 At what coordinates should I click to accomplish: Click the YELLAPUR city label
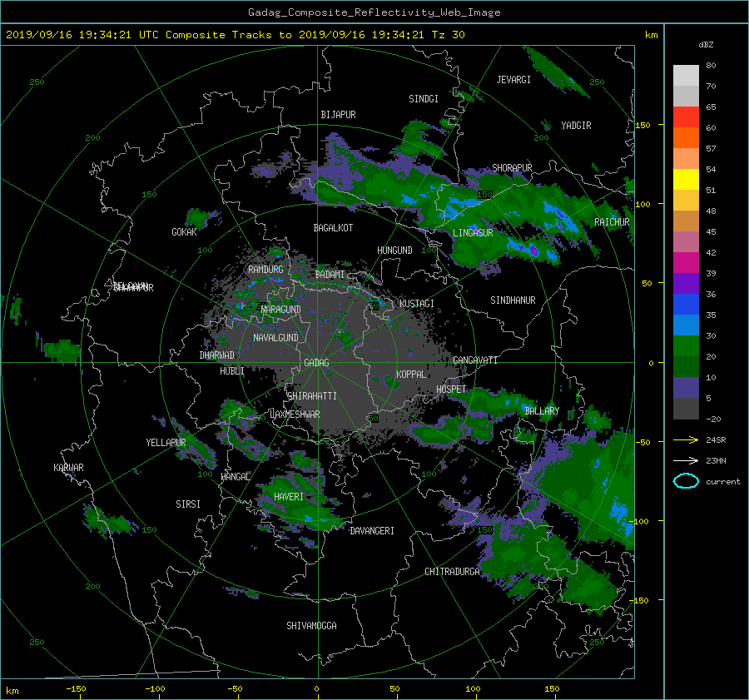(x=166, y=443)
